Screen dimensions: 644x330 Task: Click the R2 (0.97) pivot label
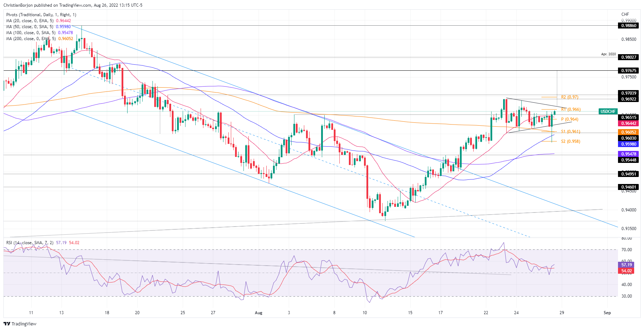click(570, 97)
